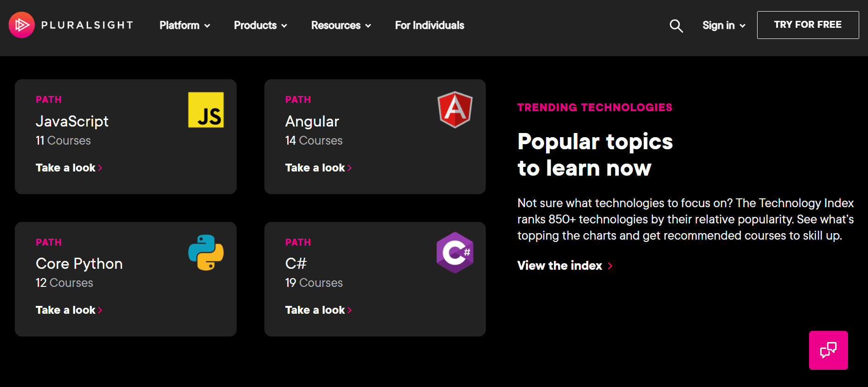Expand the Products menu
This screenshot has width=868, height=387.
point(260,25)
